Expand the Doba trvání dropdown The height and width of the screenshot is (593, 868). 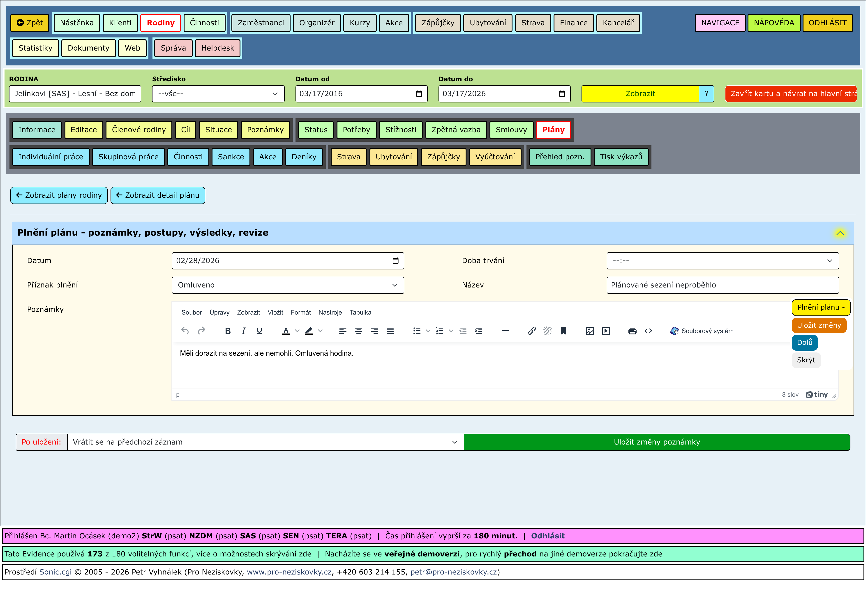coord(722,261)
